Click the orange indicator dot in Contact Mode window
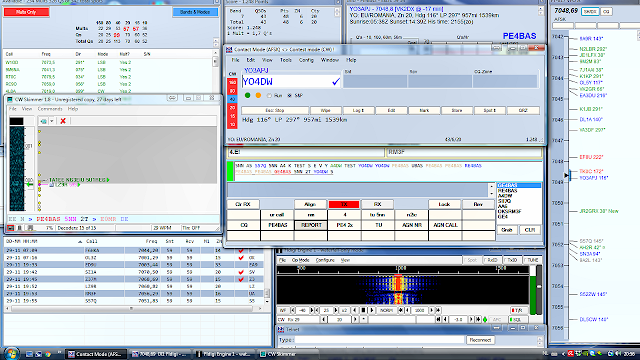Image resolution: width=640 pixels, height=360 pixels. [x=258, y=95]
